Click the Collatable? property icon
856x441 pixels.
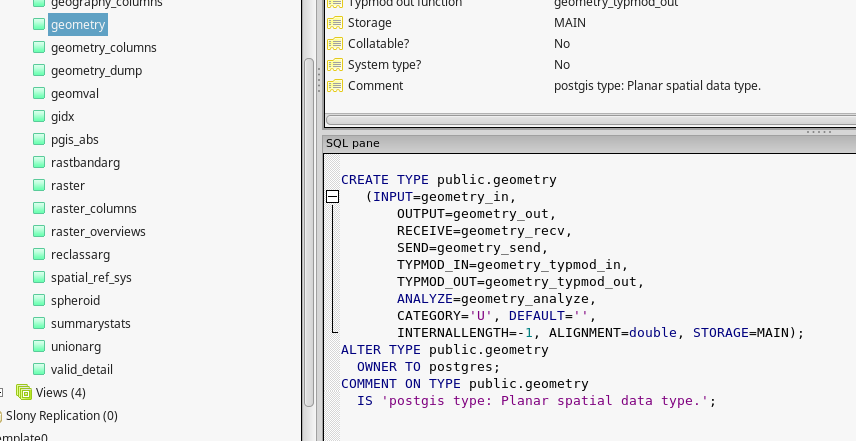(x=335, y=44)
